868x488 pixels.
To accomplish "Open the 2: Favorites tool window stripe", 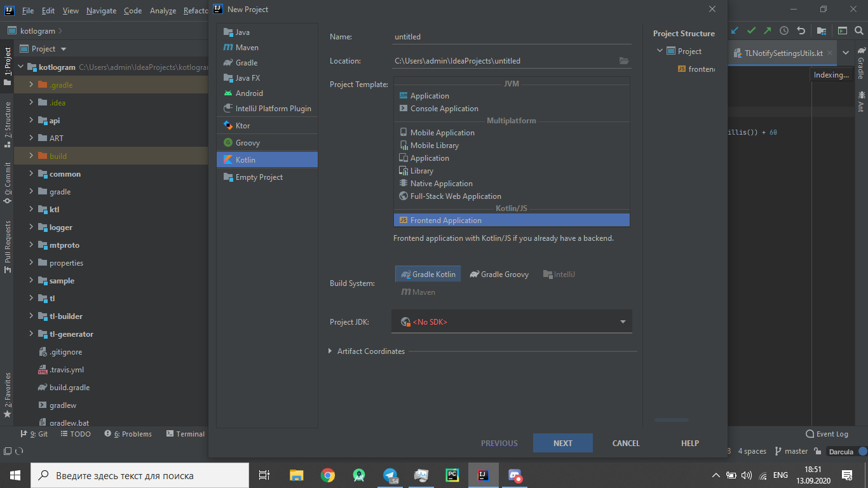I will point(8,395).
